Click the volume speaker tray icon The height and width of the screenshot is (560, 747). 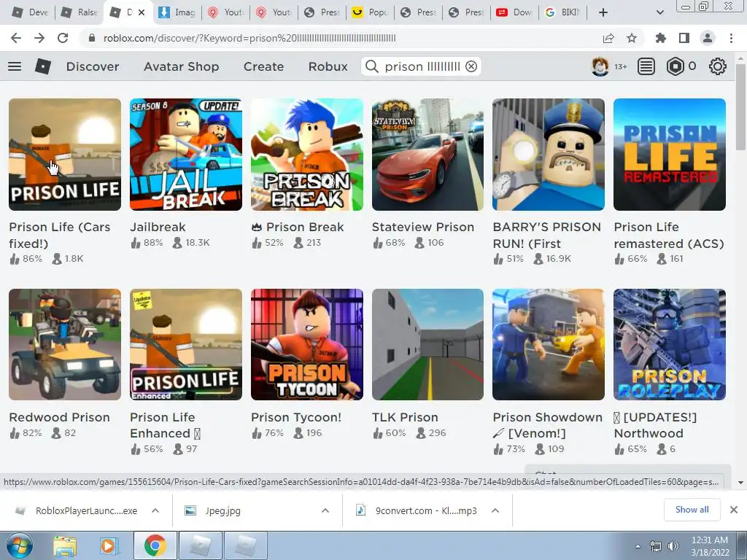pyautogui.click(x=673, y=546)
